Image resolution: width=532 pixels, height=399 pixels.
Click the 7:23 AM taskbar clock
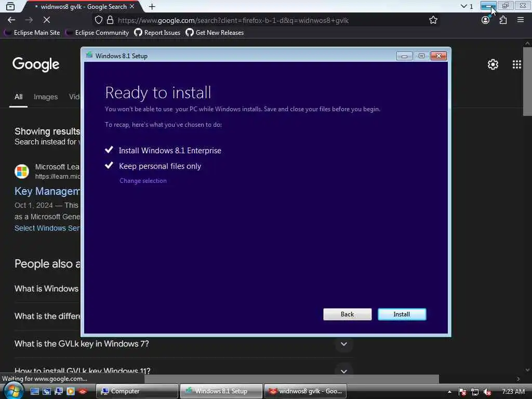[513, 392]
